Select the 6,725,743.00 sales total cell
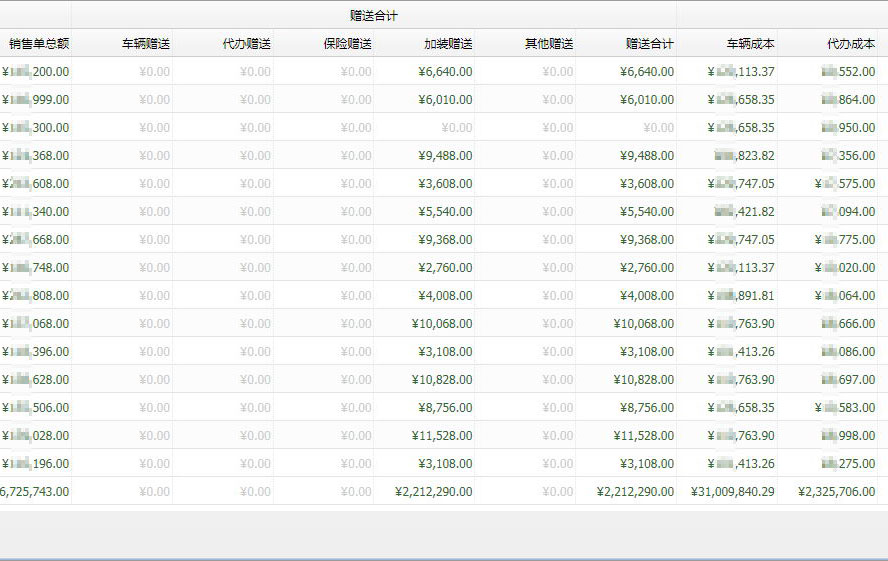Screen dimensions: 888x561 click(35, 492)
